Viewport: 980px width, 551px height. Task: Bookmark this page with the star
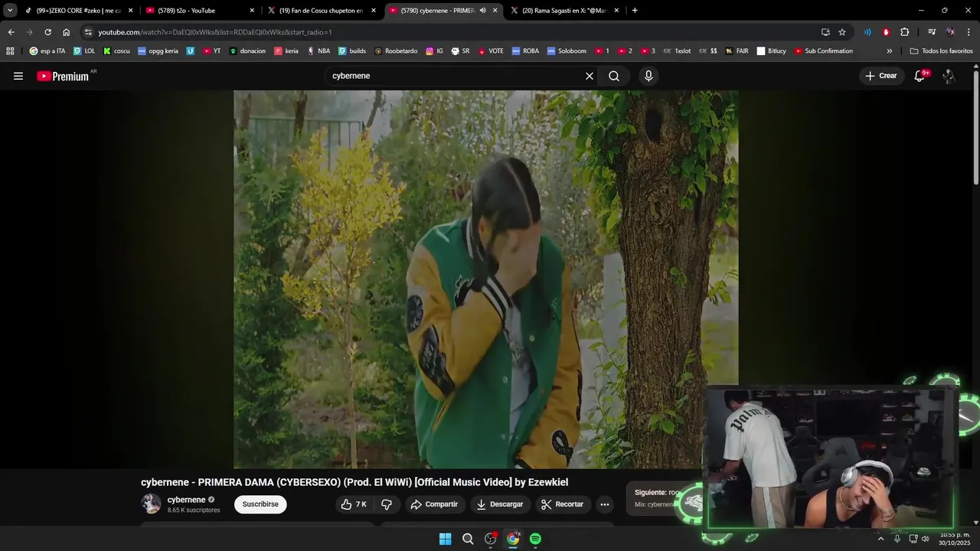click(842, 32)
